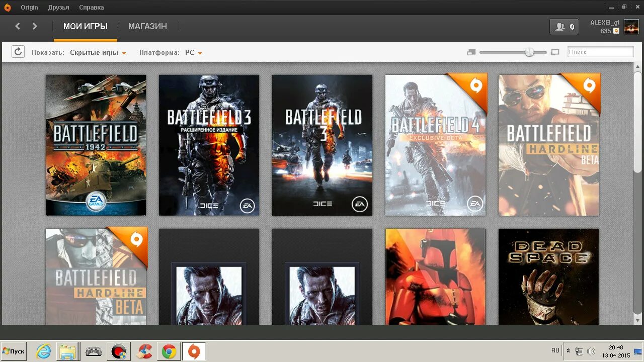The width and height of the screenshot is (644, 362).
Task: Expand the PC platform dropdown
Action: (x=193, y=52)
